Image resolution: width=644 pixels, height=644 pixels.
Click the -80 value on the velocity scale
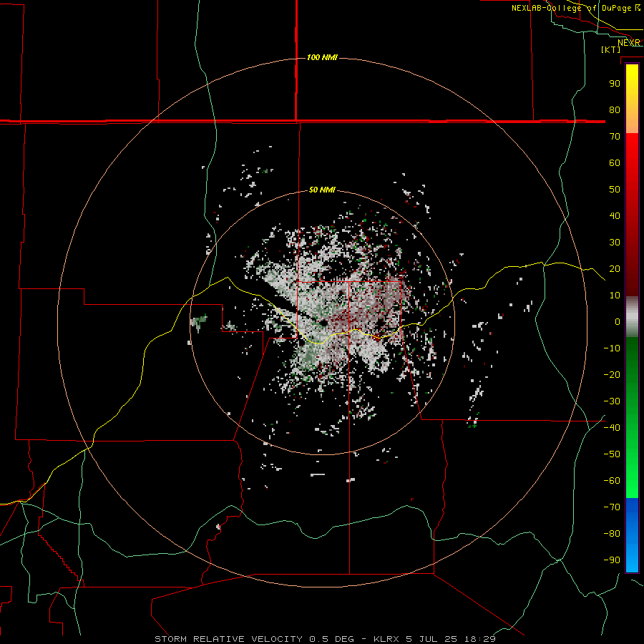(x=612, y=534)
